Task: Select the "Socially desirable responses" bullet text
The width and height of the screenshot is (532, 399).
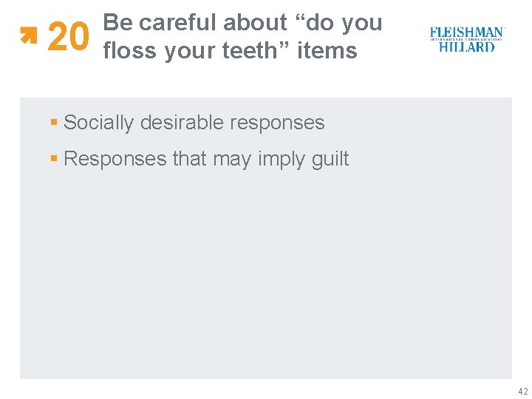Action: (194, 122)
